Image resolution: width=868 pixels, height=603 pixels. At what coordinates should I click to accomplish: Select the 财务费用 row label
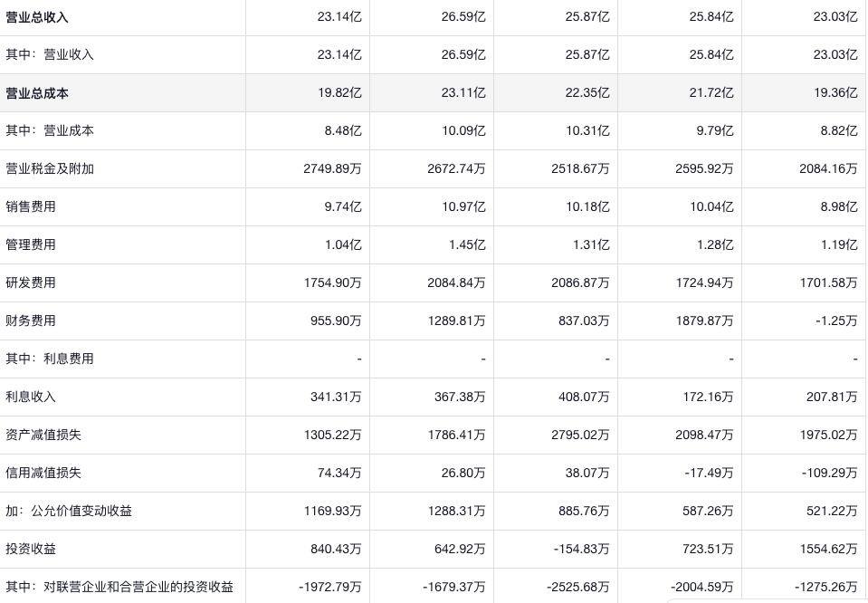click(x=31, y=321)
